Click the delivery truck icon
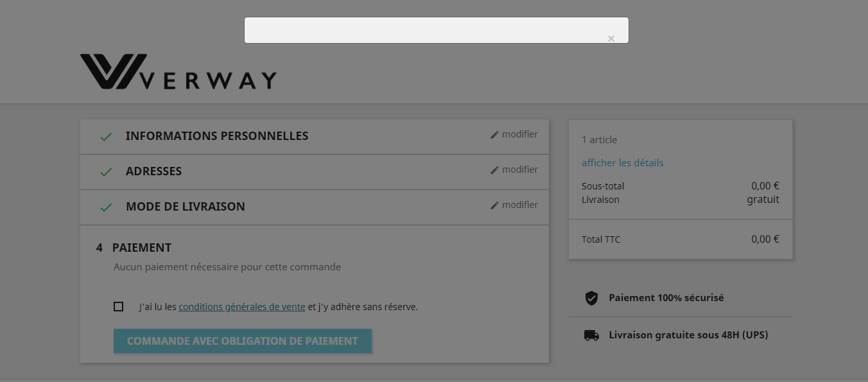The height and width of the screenshot is (382, 868). (591, 335)
